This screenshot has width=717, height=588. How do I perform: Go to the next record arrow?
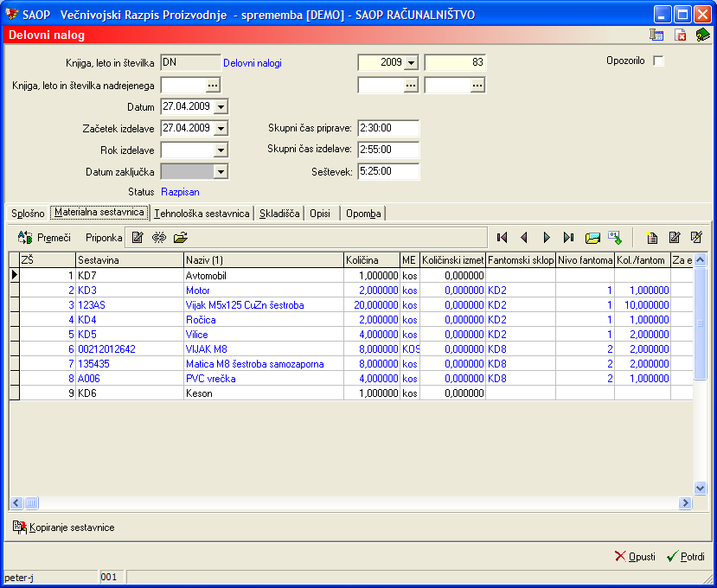click(546, 237)
